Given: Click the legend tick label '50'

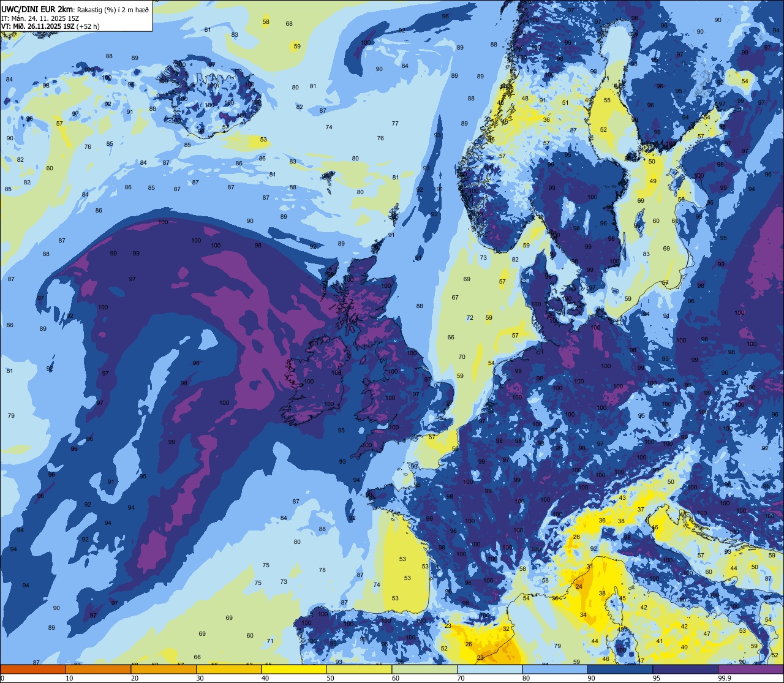Looking at the screenshot, I should click(x=330, y=678).
